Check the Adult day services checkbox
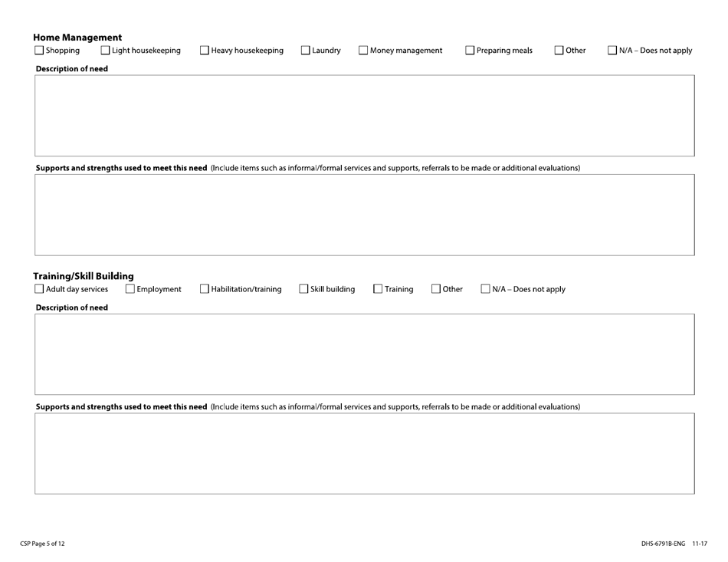This screenshot has height=562, width=728. coord(39,289)
